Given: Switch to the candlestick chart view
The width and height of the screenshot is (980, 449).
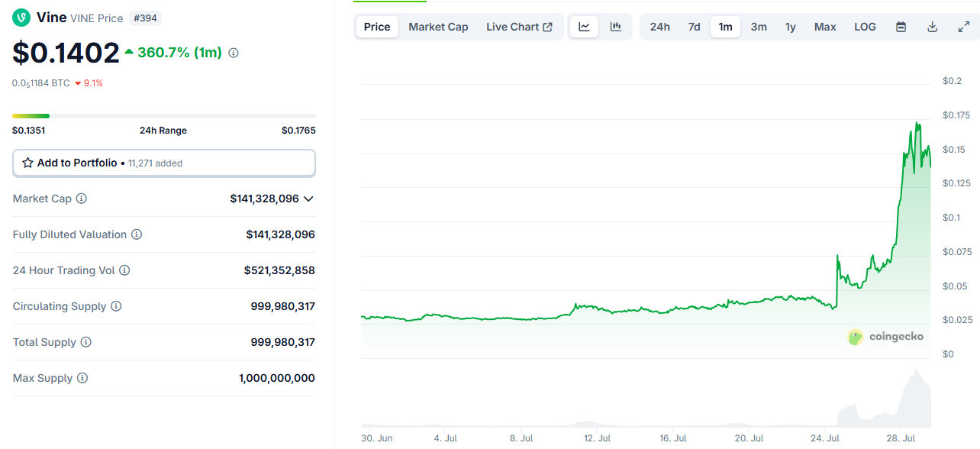Looking at the screenshot, I should coord(615,26).
